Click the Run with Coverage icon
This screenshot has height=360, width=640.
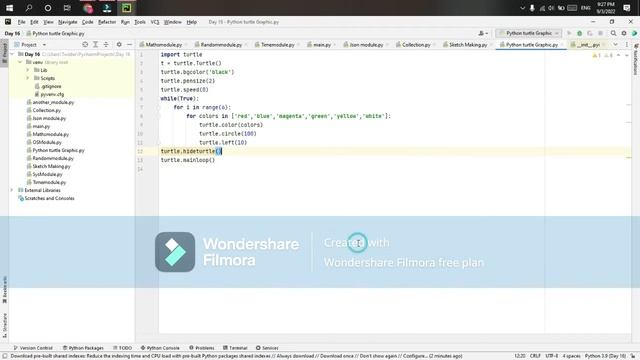(x=590, y=33)
